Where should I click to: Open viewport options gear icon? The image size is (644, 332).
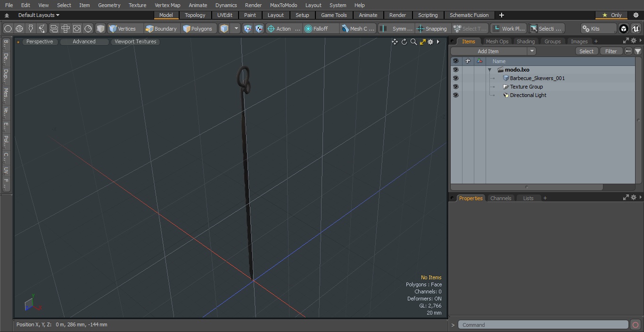pos(430,42)
